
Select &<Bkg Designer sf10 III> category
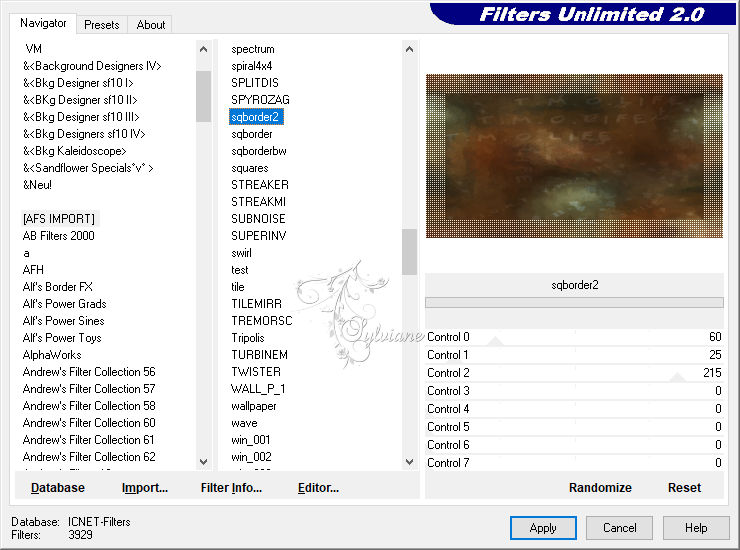(81, 117)
